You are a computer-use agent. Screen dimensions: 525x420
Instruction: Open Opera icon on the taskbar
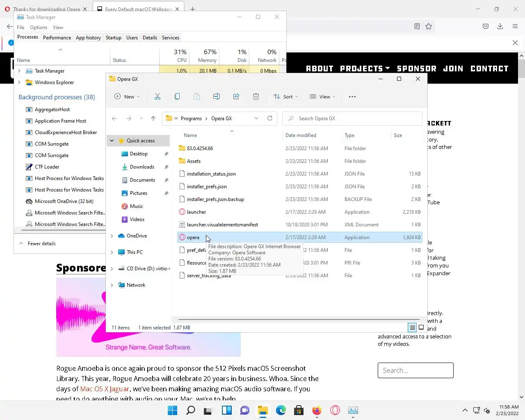point(335,410)
